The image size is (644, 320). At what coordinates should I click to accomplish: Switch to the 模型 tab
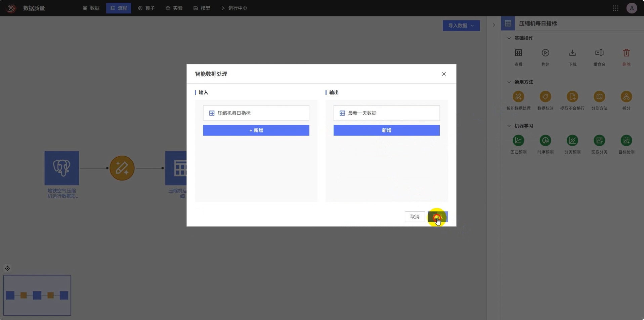[x=202, y=8]
